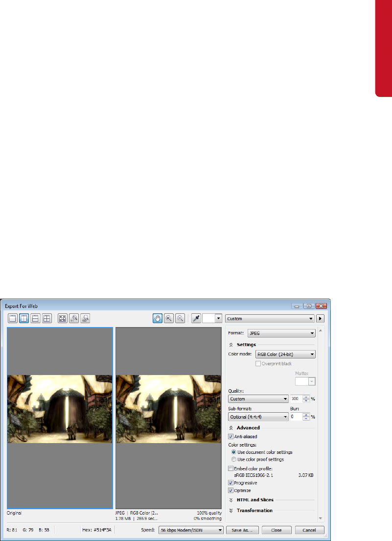
Task: Click the settings panel scrollbar up arrow
Action: click(320, 330)
